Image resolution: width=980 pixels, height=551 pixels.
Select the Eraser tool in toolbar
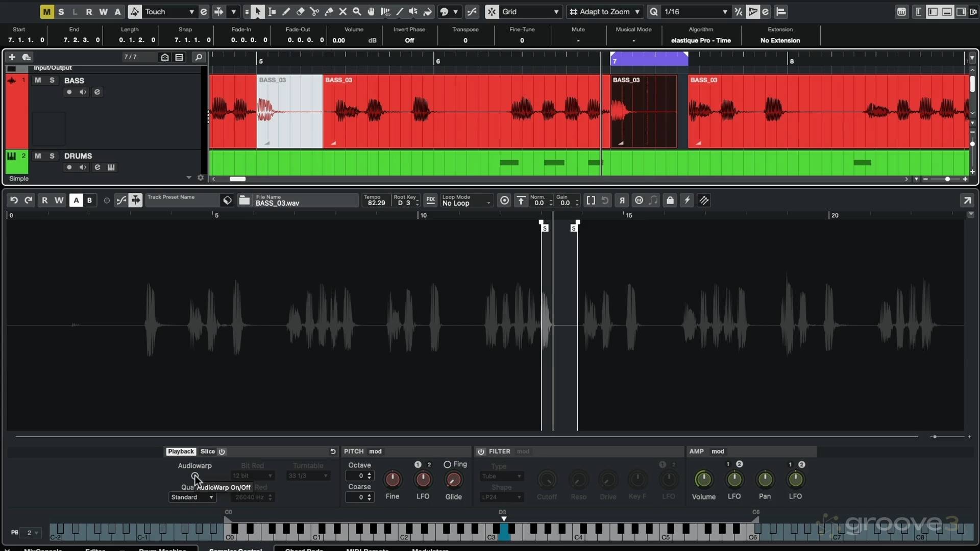click(x=300, y=11)
